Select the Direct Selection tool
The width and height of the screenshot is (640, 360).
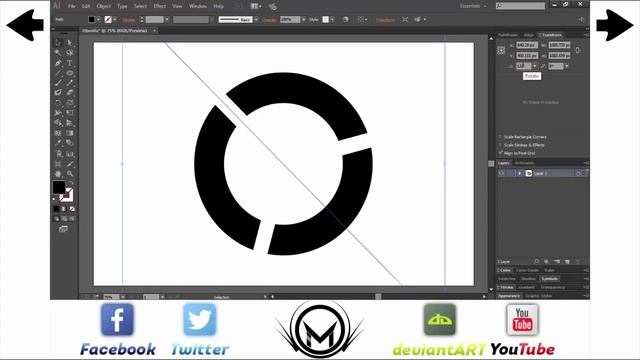click(x=70, y=42)
